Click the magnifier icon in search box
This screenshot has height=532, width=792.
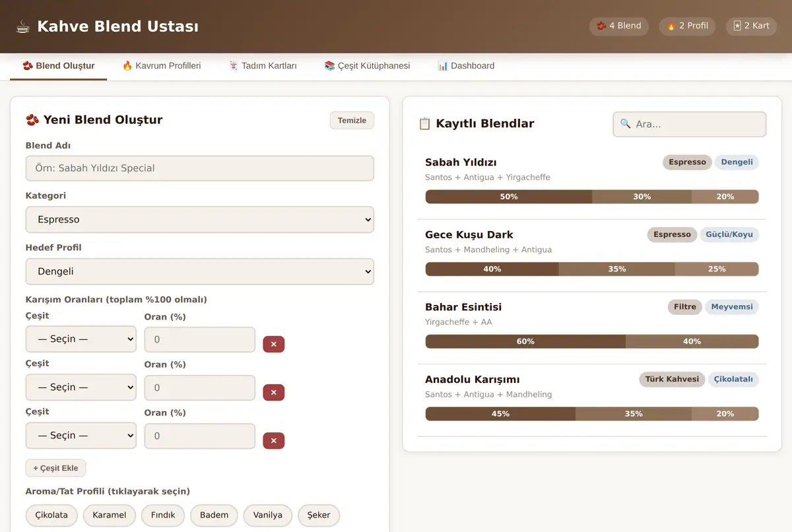625,124
